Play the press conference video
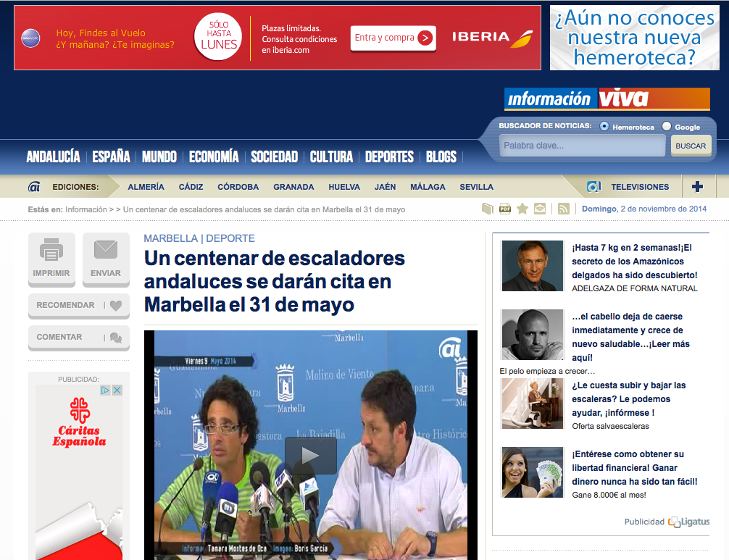 (x=310, y=455)
